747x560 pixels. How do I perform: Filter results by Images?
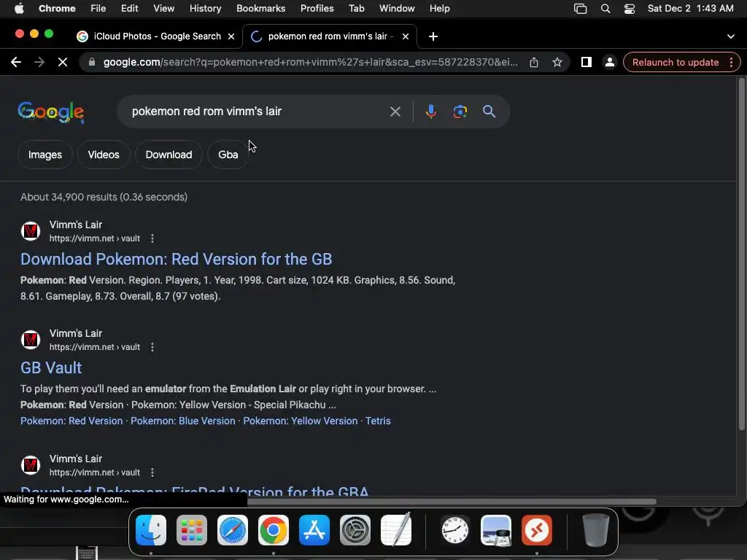click(x=44, y=155)
